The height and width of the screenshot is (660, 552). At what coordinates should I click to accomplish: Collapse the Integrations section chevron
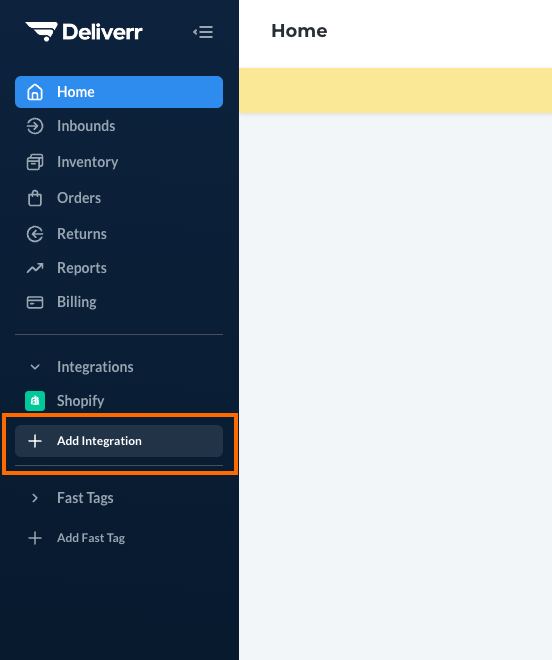(x=35, y=367)
